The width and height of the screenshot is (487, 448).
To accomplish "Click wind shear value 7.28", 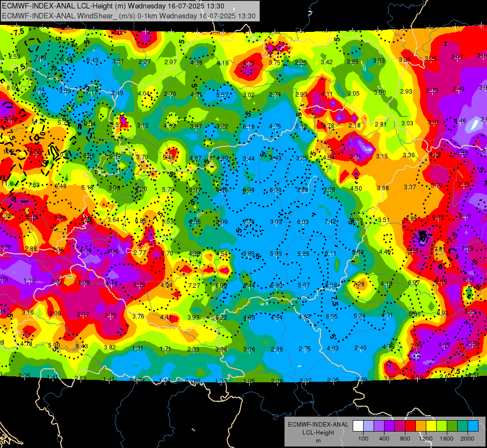I will 359,284.
